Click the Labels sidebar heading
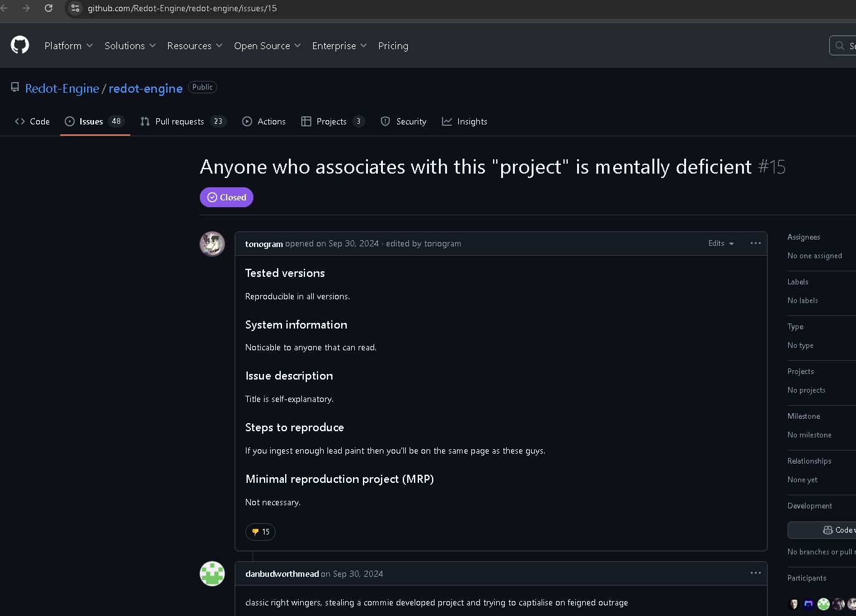Image resolution: width=856 pixels, height=616 pixels. 798,282
